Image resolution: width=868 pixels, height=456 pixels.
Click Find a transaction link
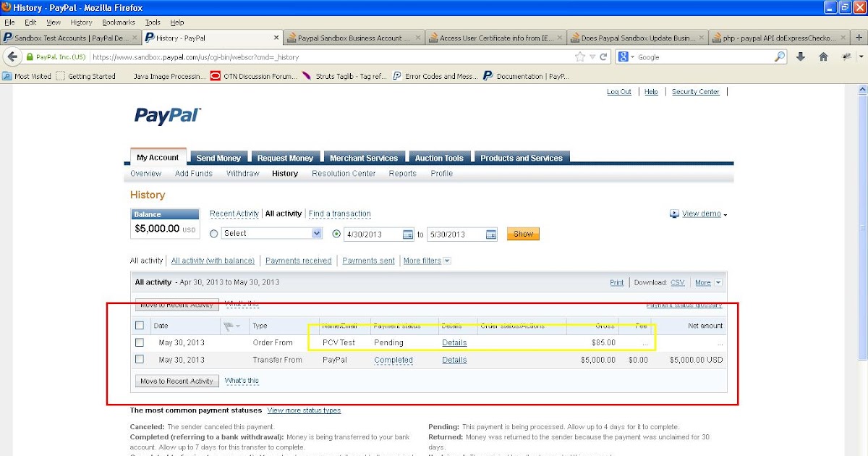click(x=340, y=214)
